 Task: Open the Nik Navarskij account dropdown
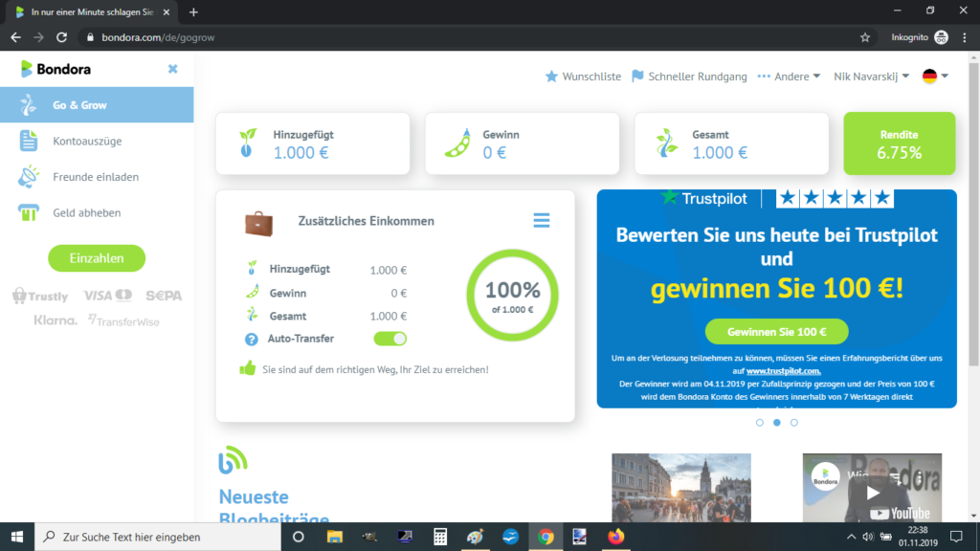pyautogui.click(x=871, y=77)
